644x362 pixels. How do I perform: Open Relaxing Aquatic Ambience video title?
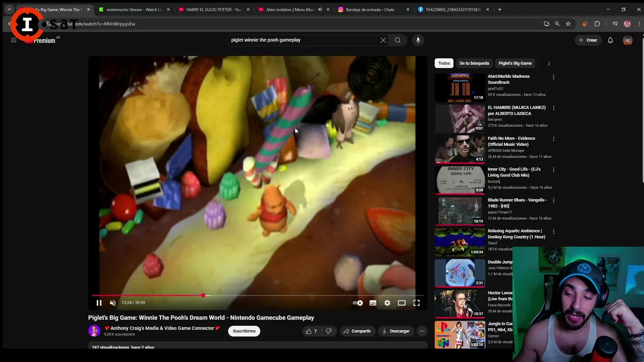click(516, 234)
